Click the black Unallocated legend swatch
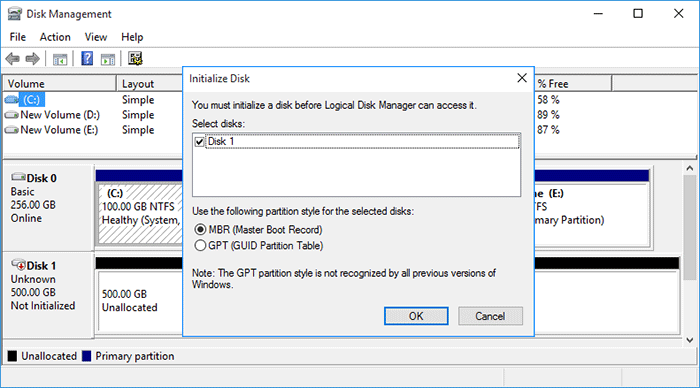Screen dimensions: 700x388 point(12,356)
